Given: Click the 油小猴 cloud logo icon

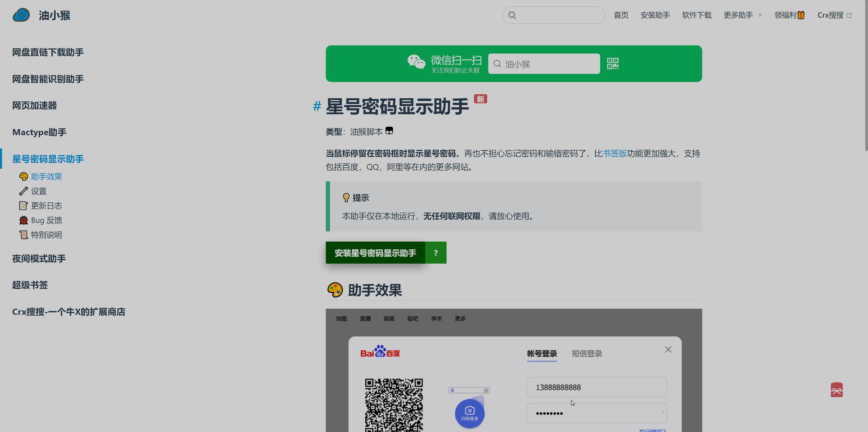Looking at the screenshot, I should coord(21,15).
